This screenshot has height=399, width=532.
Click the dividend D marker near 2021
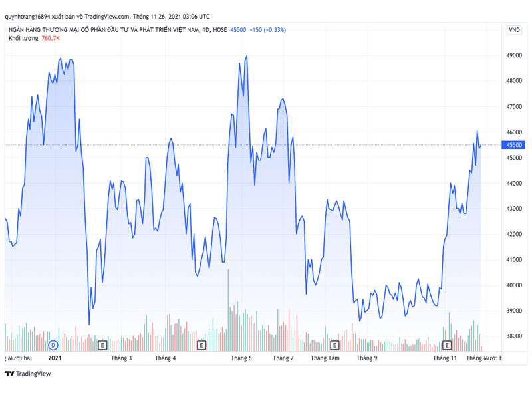[x=53, y=345]
